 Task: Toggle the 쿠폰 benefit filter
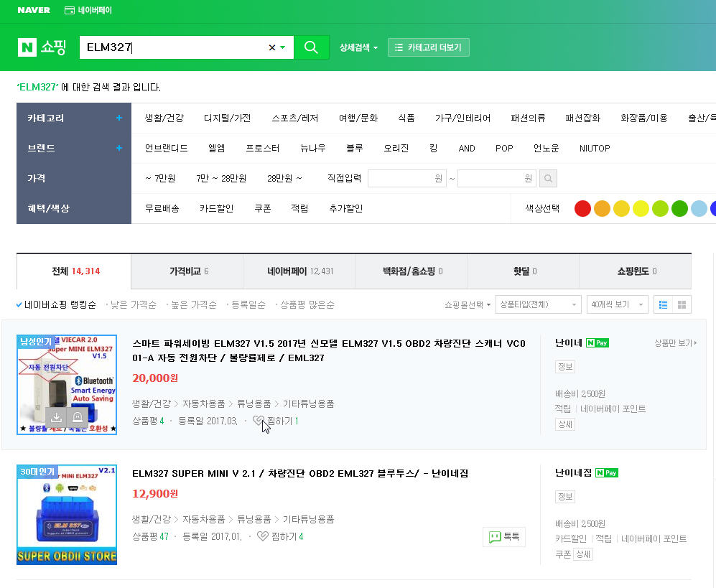(x=263, y=208)
